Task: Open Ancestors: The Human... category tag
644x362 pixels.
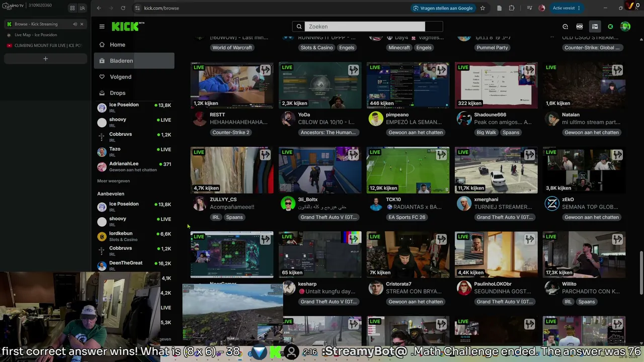Action: click(328, 133)
